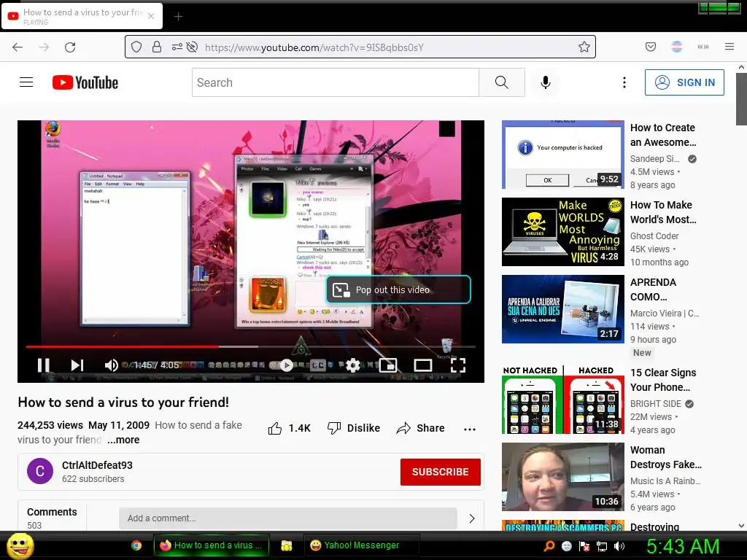Click the 'Add a comment...' field
This screenshot has width=747, height=560.
[x=287, y=518]
